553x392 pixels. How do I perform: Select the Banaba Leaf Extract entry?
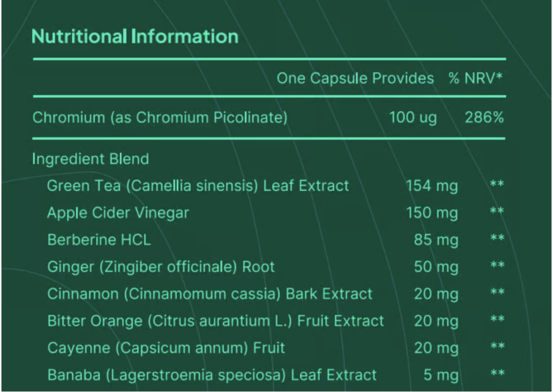coord(212,375)
